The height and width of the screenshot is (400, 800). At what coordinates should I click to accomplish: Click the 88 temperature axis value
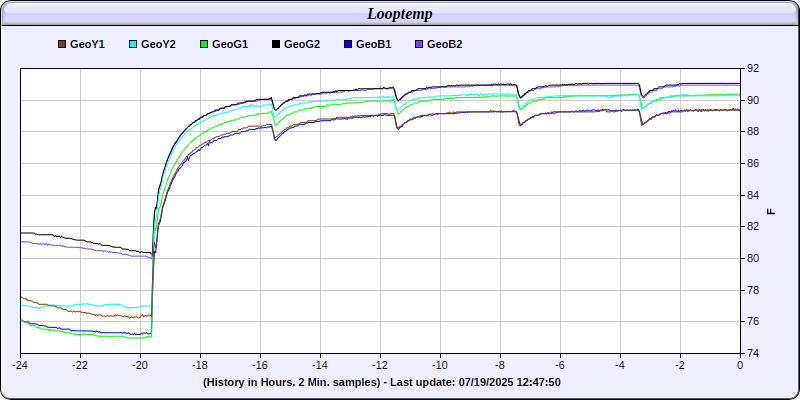[x=752, y=132]
